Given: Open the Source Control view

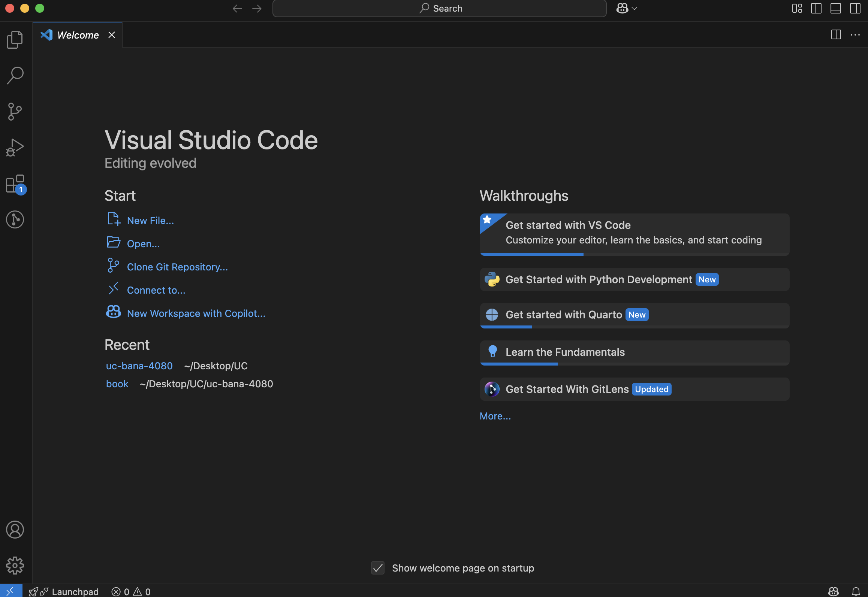Looking at the screenshot, I should point(15,111).
